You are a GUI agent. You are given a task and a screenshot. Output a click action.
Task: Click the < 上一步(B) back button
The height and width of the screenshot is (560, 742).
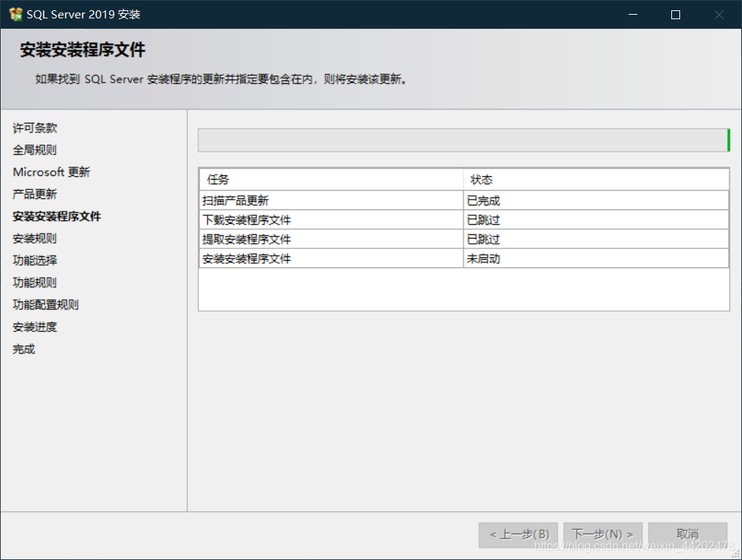518,535
